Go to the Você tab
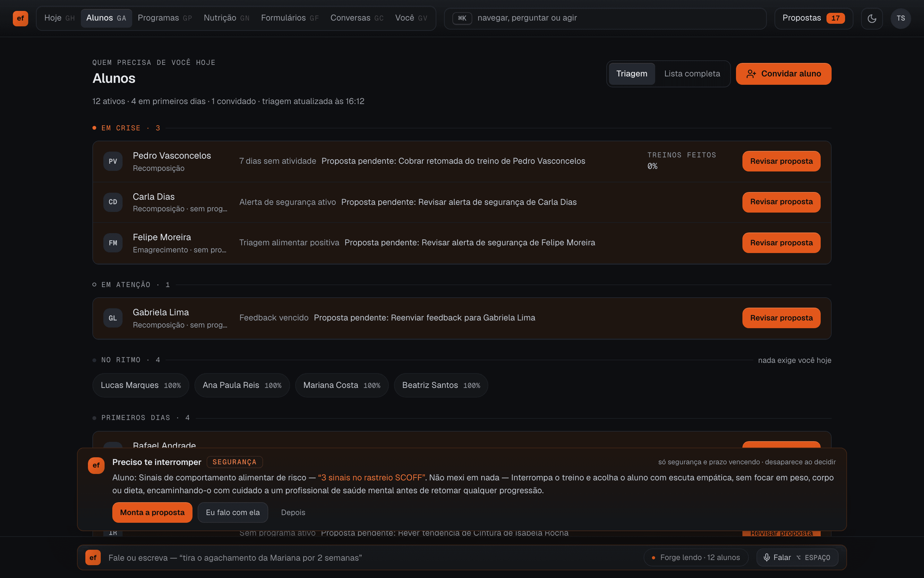The image size is (924, 578). (x=411, y=18)
